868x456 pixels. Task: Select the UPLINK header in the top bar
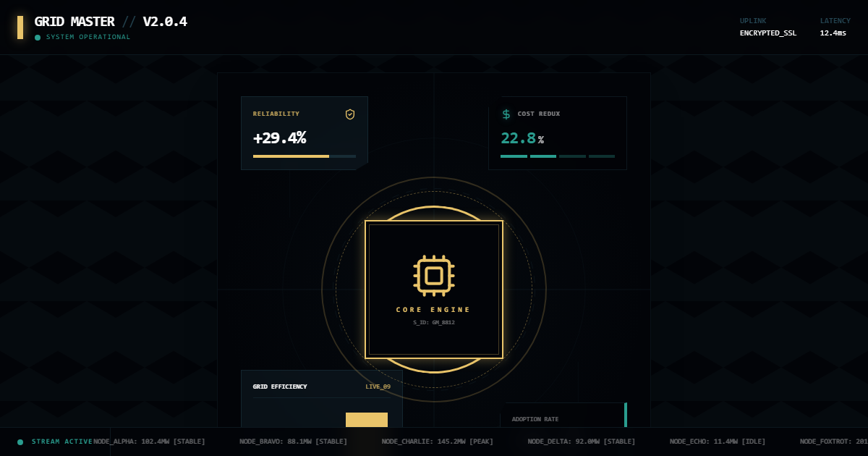tap(753, 21)
